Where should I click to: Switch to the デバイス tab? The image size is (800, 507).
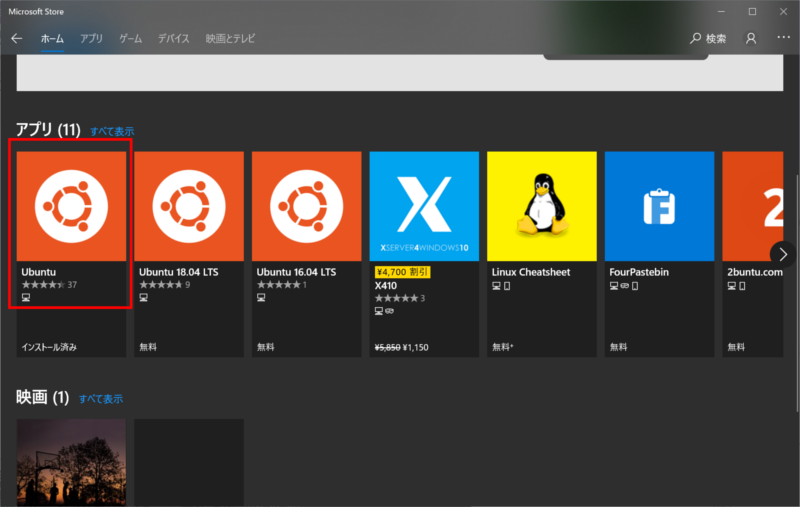[174, 38]
